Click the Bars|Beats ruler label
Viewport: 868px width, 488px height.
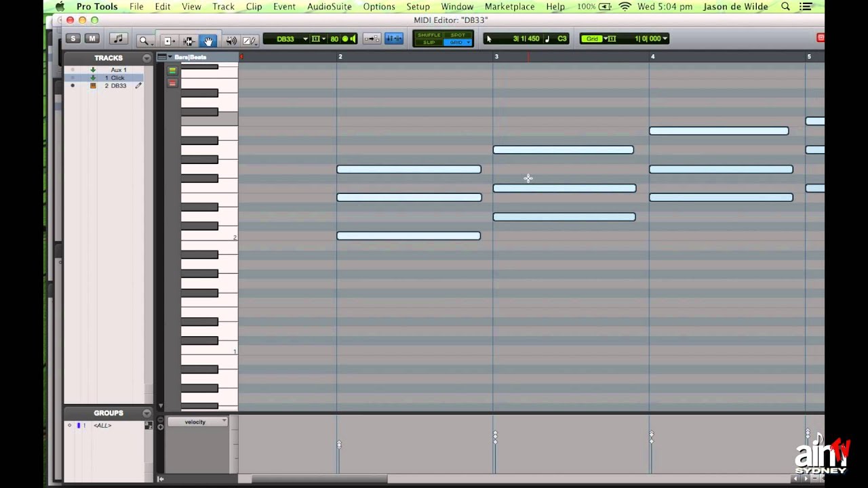click(x=191, y=57)
